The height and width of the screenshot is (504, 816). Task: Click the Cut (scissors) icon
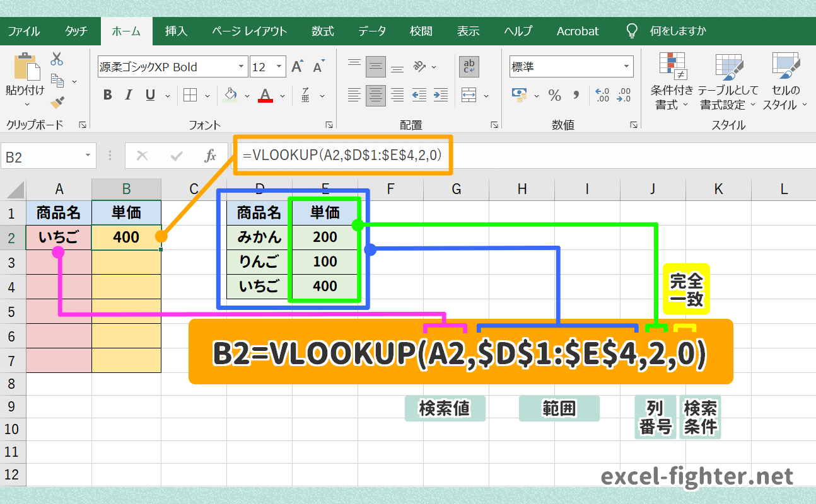[x=56, y=58]
